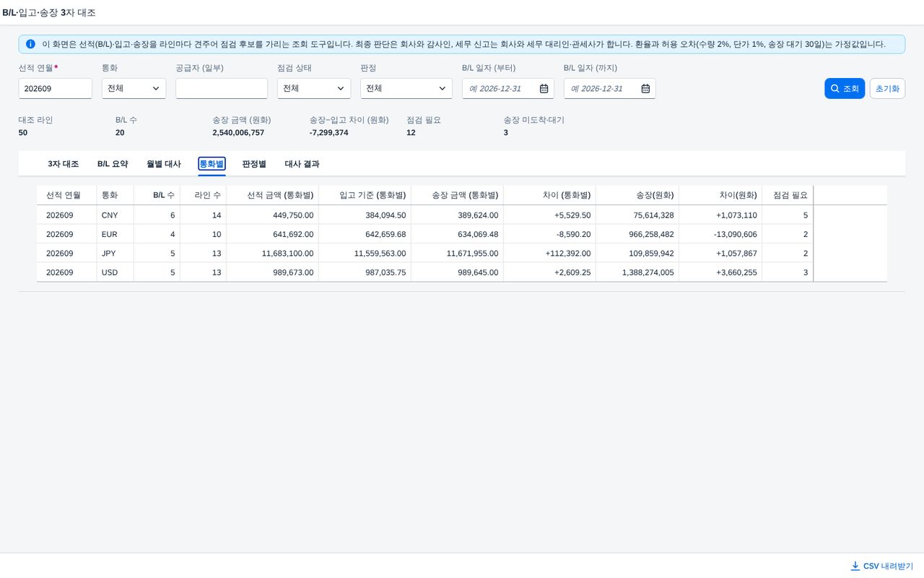Viewport: 924px width, 578px height.
Task: Select the USD currency cell
Action: pos(115,272)
